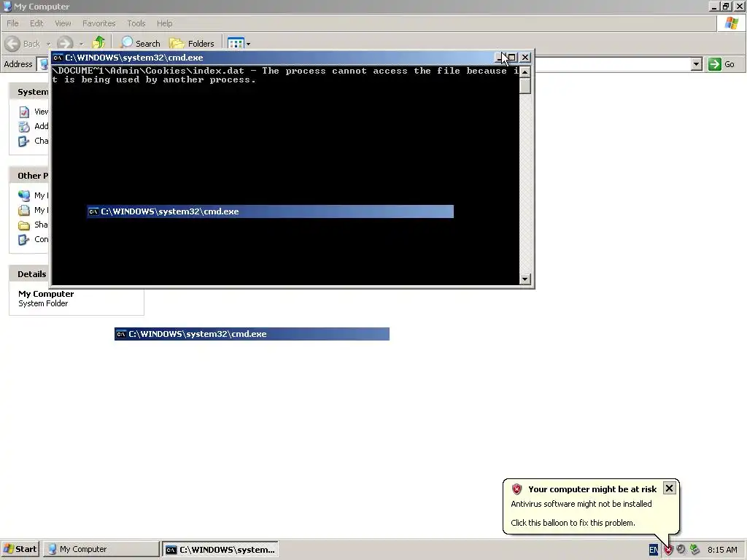Open Control Panel icon in sidebar

click(x=24, y=239)
